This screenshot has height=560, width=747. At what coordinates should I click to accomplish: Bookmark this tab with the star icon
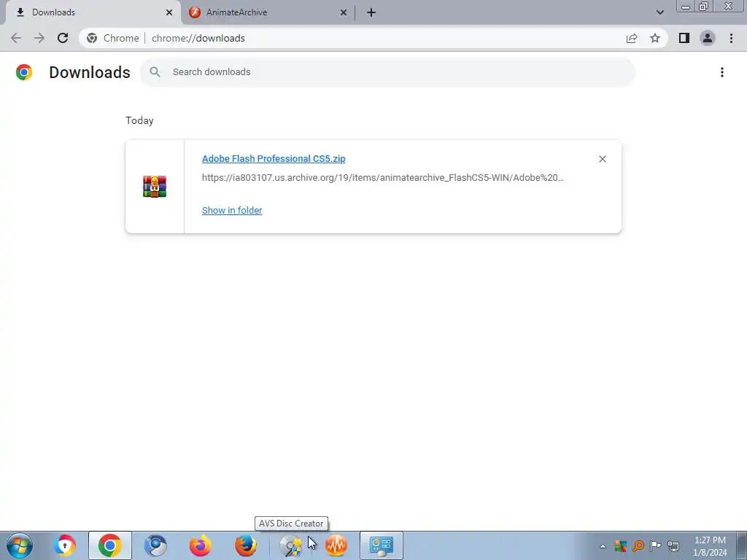[x=655, y=38]
